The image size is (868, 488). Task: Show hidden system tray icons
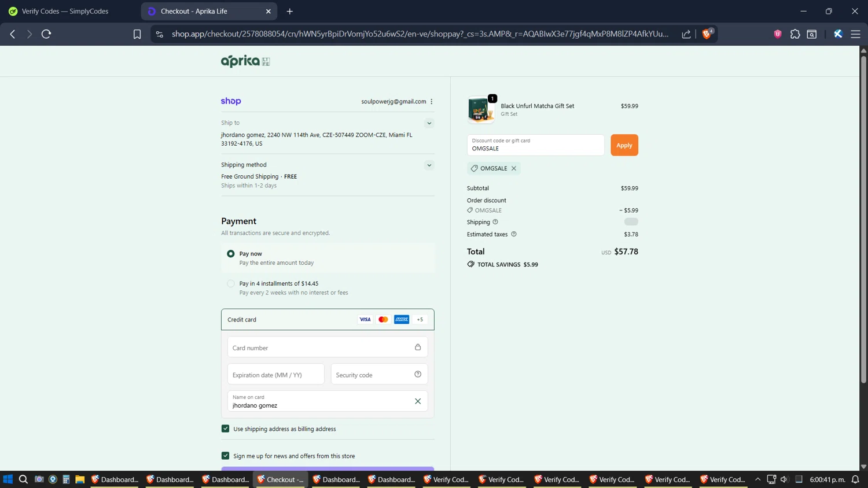click(757, 479)
